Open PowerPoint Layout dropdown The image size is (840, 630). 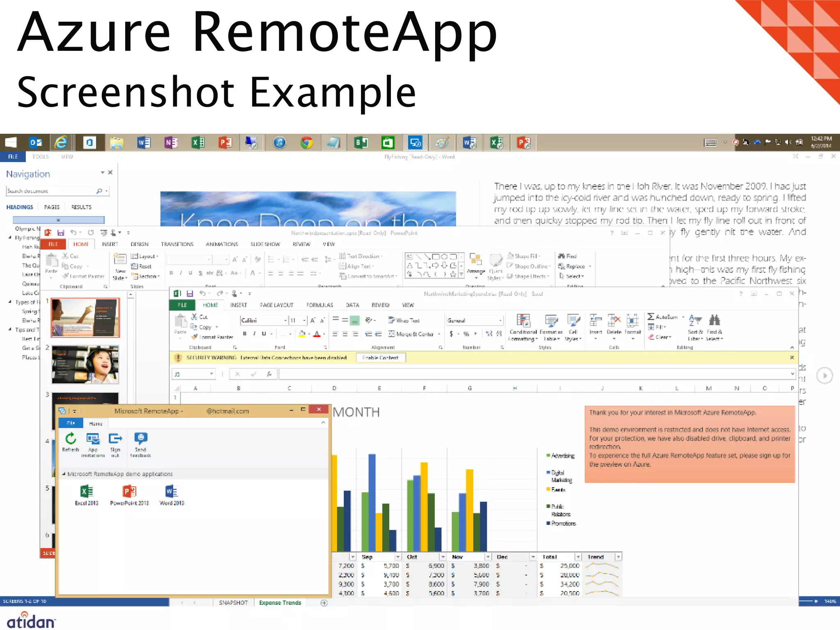[144, 256]
